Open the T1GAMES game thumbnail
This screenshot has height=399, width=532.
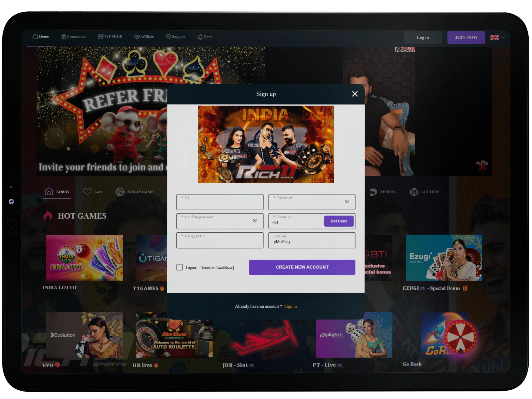(x=152, y=258)
